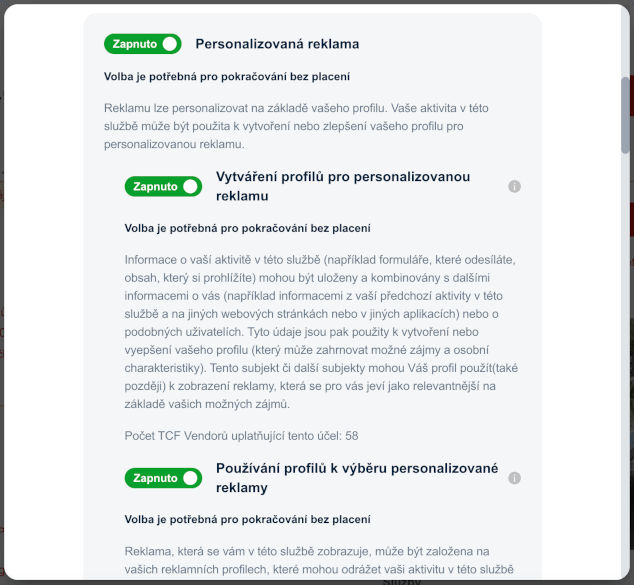Toggle Používání profilů k výběru reklamy switch
634x585 pixels.
click(163, 478)
